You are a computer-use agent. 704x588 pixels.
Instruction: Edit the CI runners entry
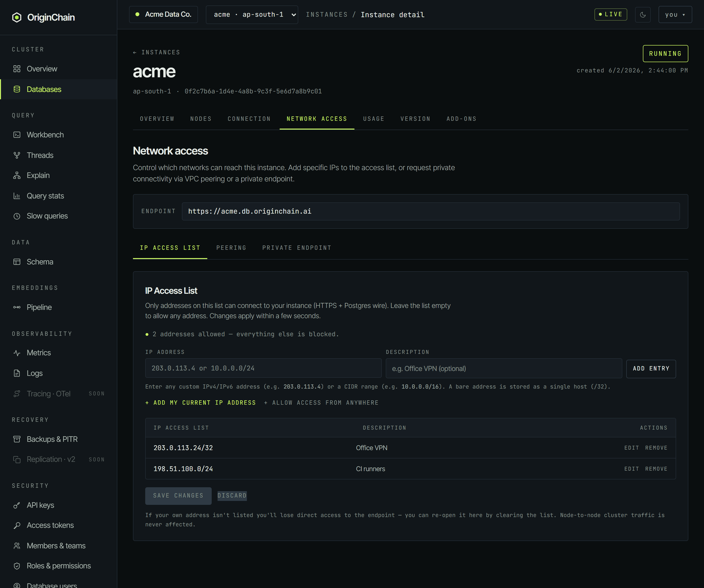coord(632,469)
